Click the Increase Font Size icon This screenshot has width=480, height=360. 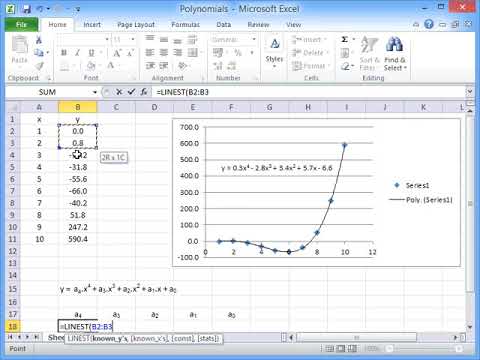pos(117,53)
